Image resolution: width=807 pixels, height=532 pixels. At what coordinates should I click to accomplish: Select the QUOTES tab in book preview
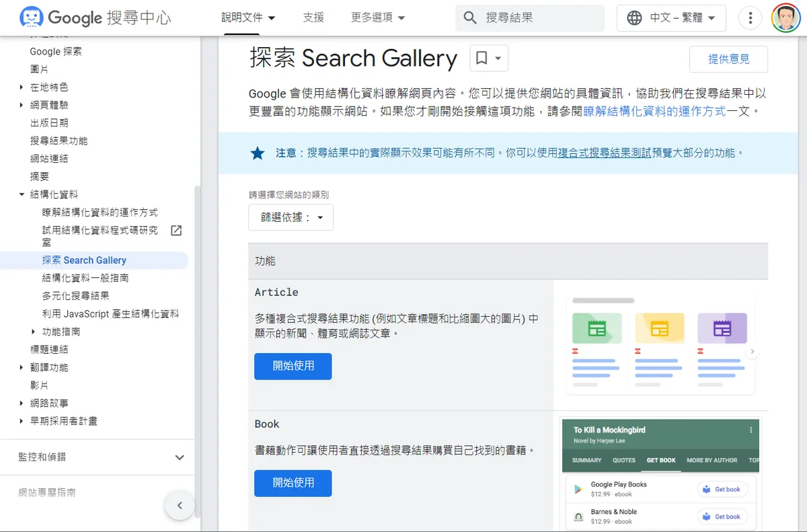(x=624, y=460)
